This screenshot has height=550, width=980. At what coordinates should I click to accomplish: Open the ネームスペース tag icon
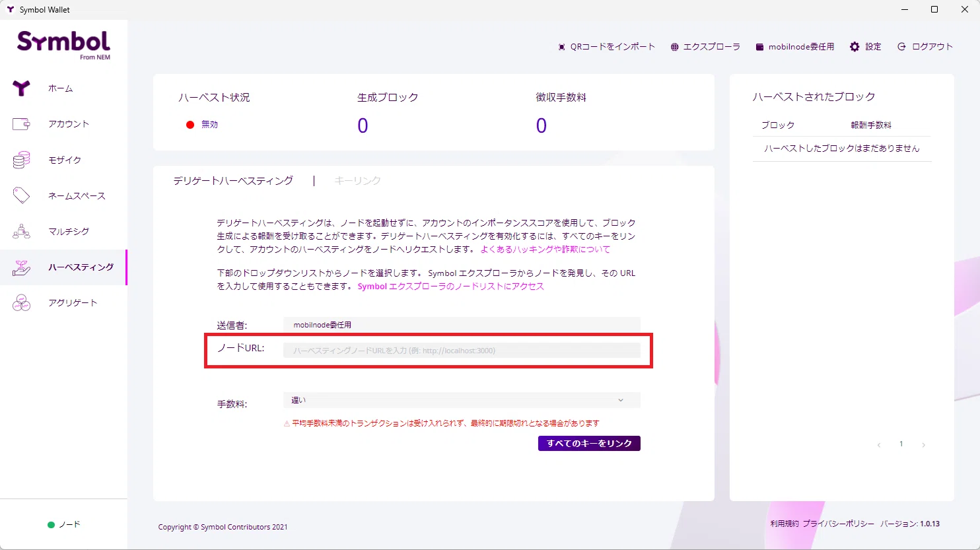[21, 195]
